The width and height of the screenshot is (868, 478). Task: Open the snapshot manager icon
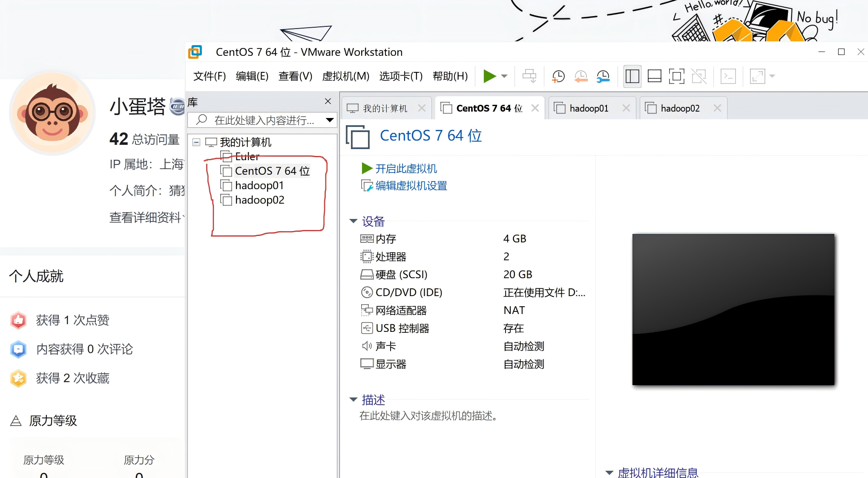pos(603,76)
